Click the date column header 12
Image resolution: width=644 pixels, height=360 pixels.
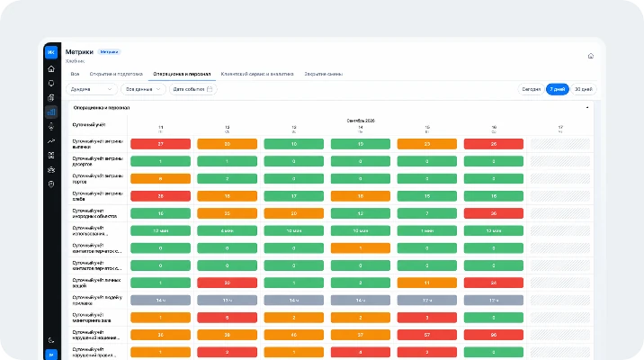(228, 130)
